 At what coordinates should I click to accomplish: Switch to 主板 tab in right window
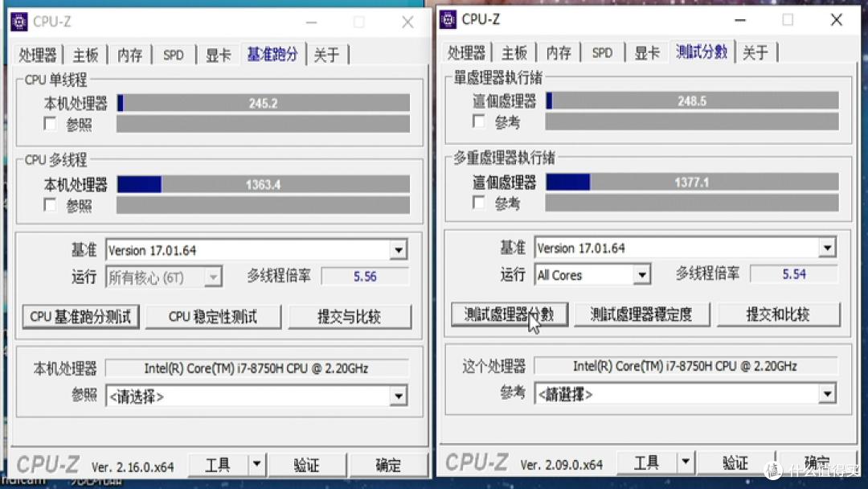[515, 52]
